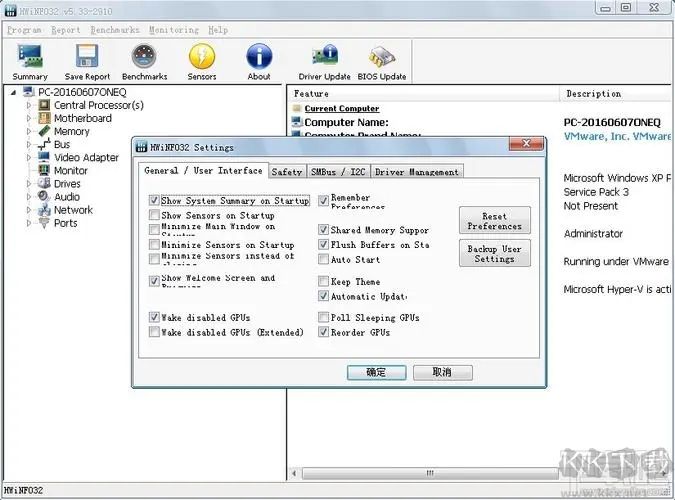675x500 pixels.
Task: Open the SMBus / I2C tab
Action: point(337,172)
